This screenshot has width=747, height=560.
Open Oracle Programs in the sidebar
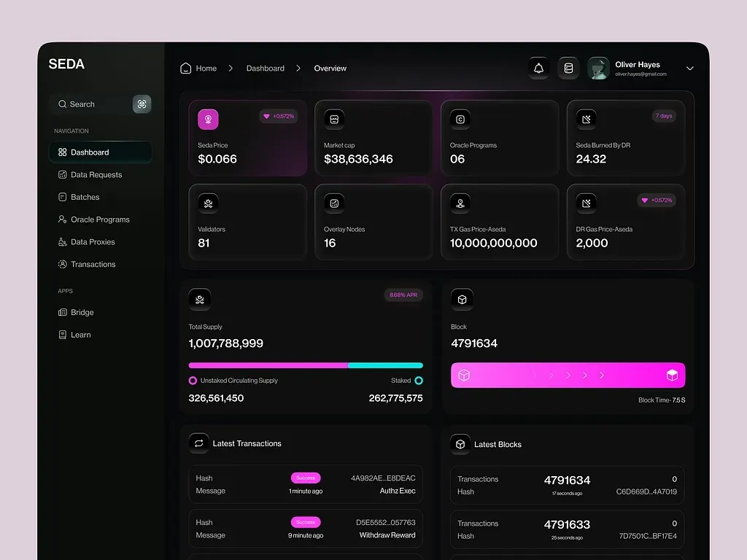click(x=94, y=219)
